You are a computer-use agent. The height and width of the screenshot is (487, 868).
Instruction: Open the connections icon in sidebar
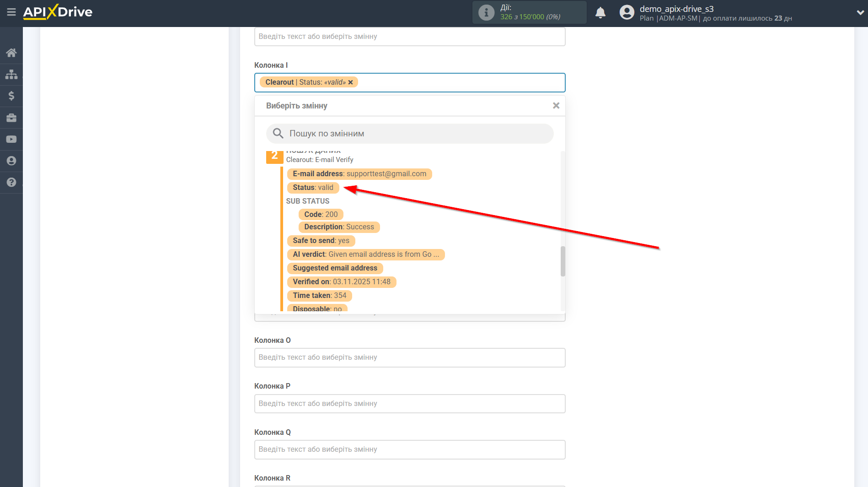point(11,74)
